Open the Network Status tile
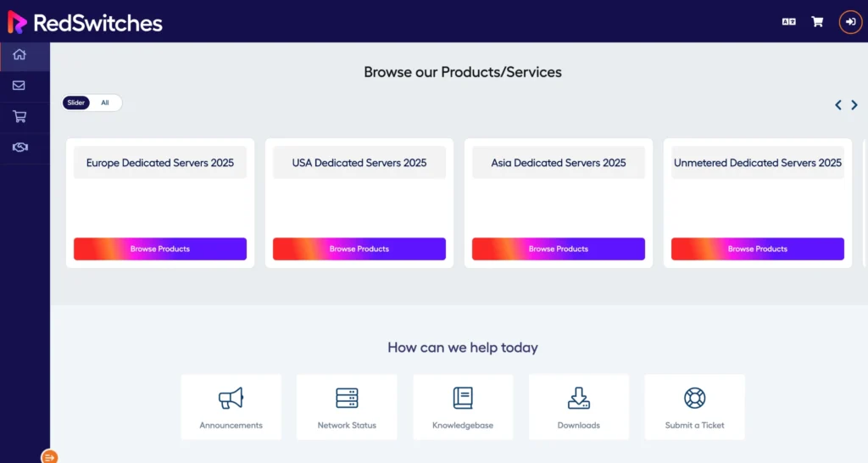Image resolution: width=868 pixels, height=463 pixels. coord(347,407)
